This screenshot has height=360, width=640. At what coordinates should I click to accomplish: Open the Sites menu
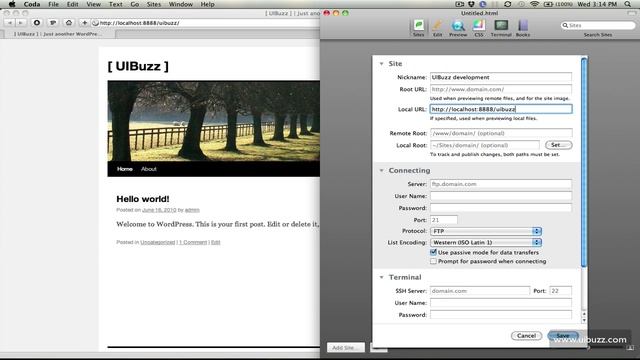click(x=153, y=4)
